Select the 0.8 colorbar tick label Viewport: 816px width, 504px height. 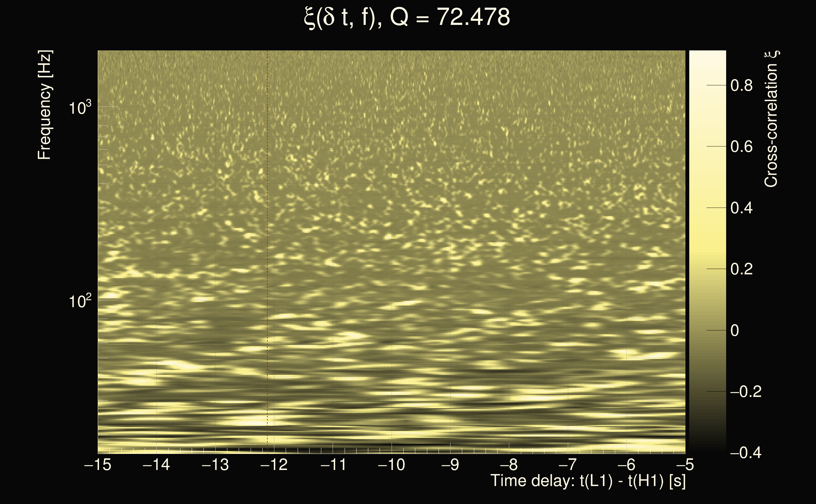(x=741, y=86)
